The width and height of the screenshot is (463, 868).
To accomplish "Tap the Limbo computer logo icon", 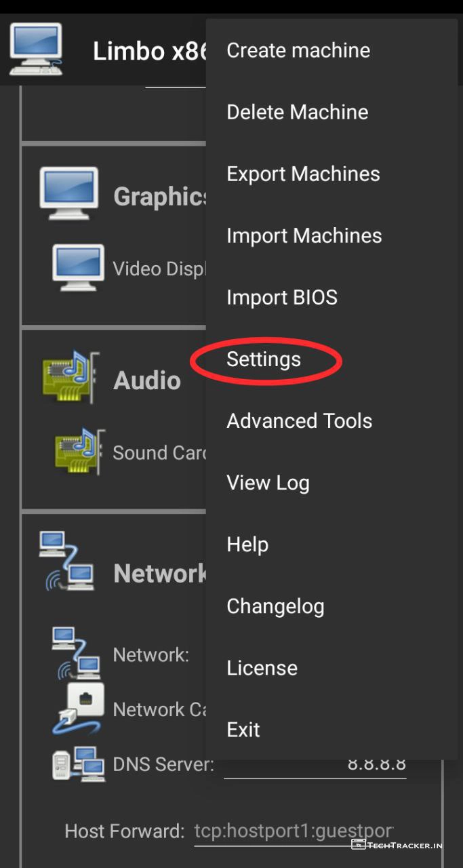I will (36, 49).
